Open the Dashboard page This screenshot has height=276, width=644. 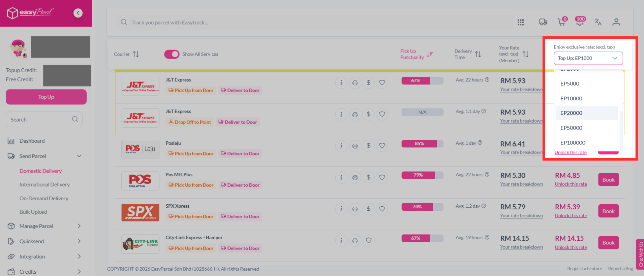[32, 141]
